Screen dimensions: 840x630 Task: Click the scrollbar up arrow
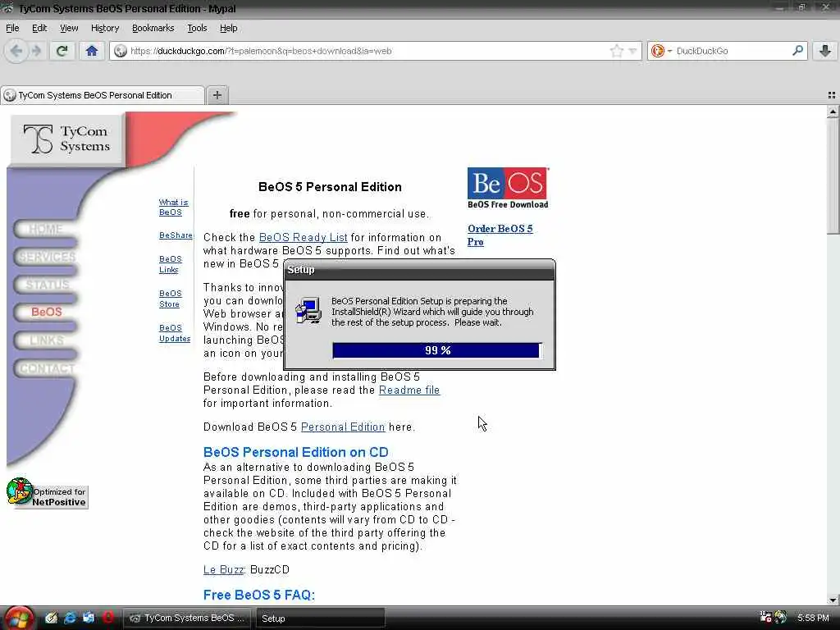pyautogui.click(x=833, y=112)
